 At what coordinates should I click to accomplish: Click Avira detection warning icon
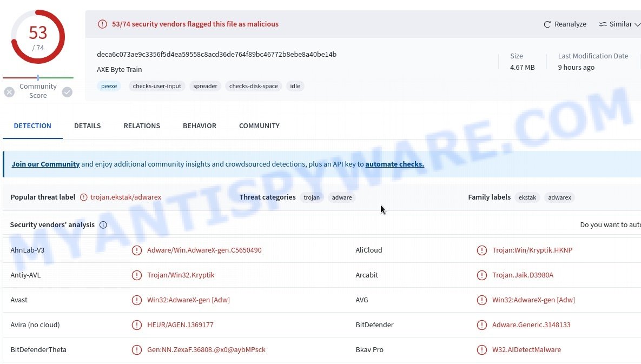tap(136, 325)
